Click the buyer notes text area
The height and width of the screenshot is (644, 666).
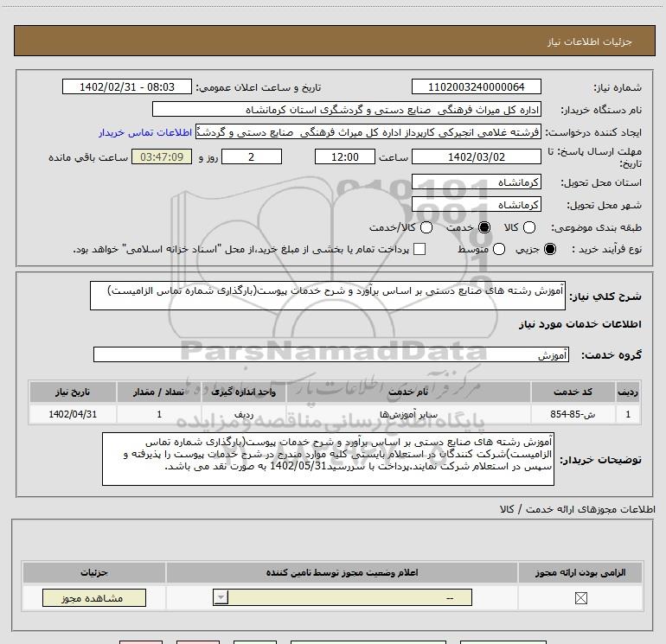point(328,459)
